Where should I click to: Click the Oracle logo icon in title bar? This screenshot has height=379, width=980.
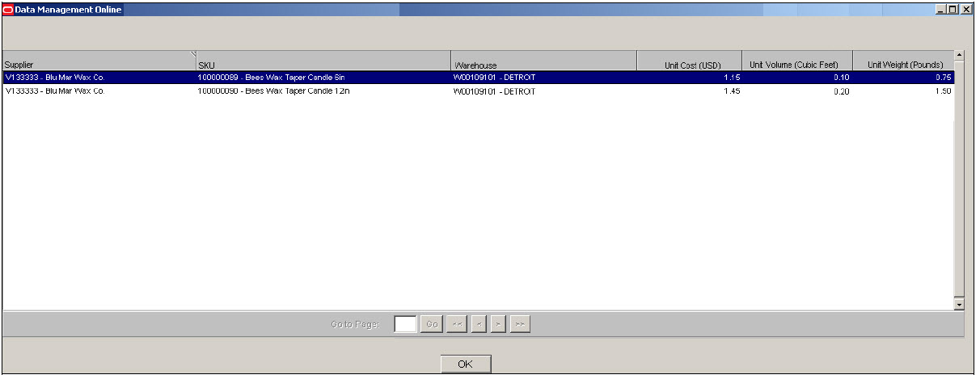coord(8,10)
